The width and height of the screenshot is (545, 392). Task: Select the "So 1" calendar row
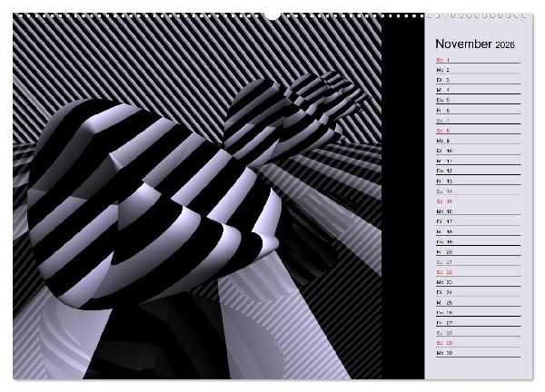479,60
